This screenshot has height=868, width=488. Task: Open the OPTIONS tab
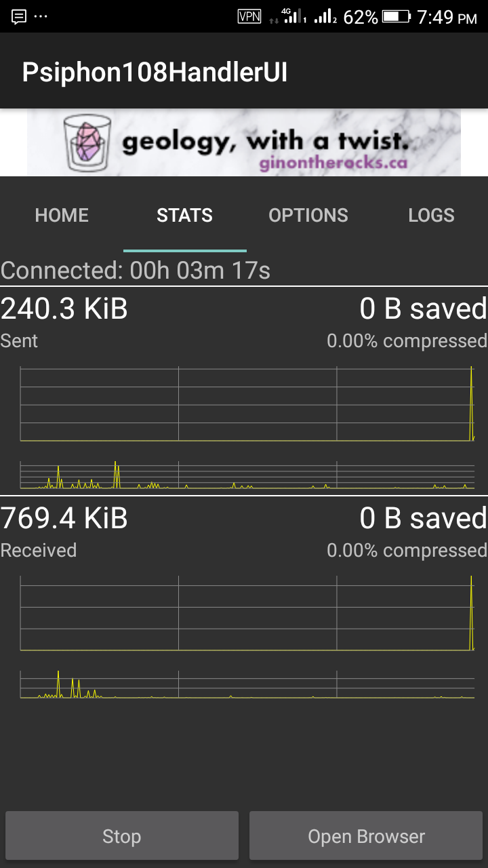tap(308, 215)
